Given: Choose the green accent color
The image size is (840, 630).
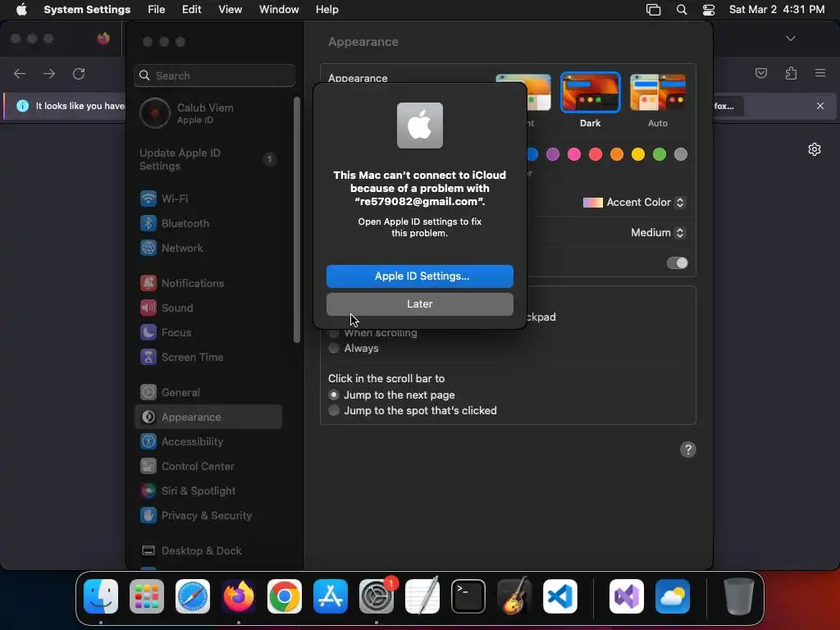Looking at the screenshot, I should tap(660, 154).
